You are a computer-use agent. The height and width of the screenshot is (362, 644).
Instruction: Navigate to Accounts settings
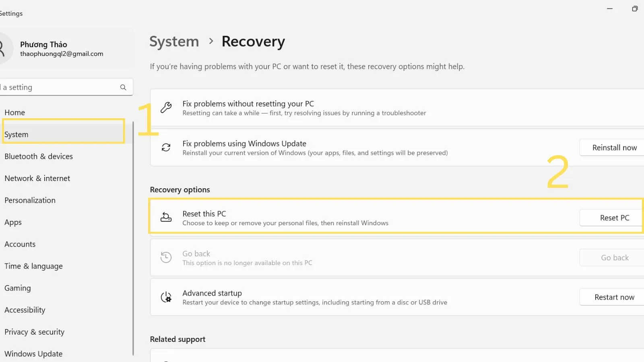click(20, 244)
